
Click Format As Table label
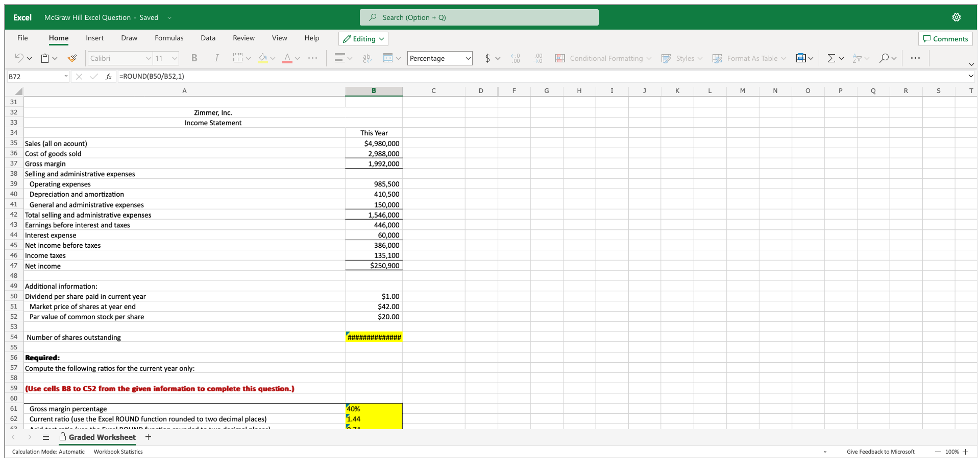pos(752,58)
